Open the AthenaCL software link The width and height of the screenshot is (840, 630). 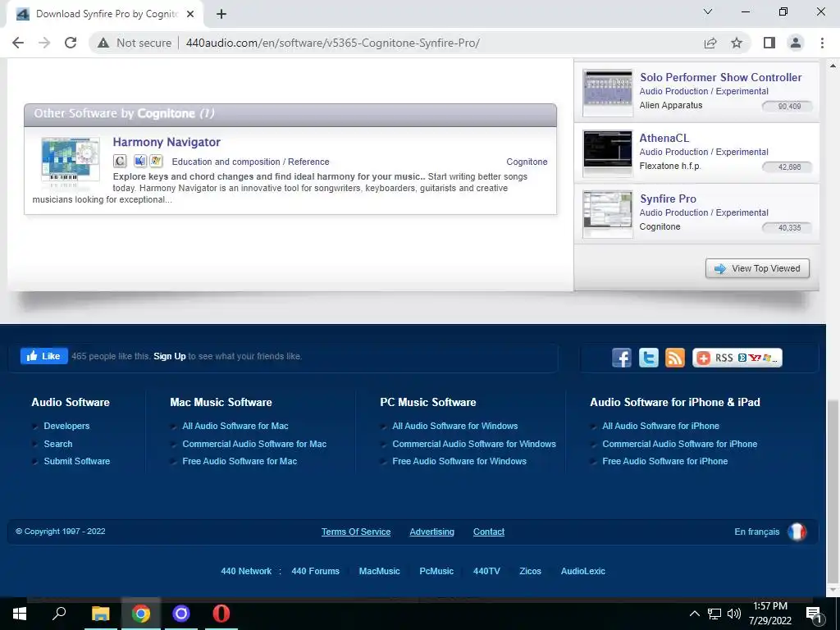point(664,138)
